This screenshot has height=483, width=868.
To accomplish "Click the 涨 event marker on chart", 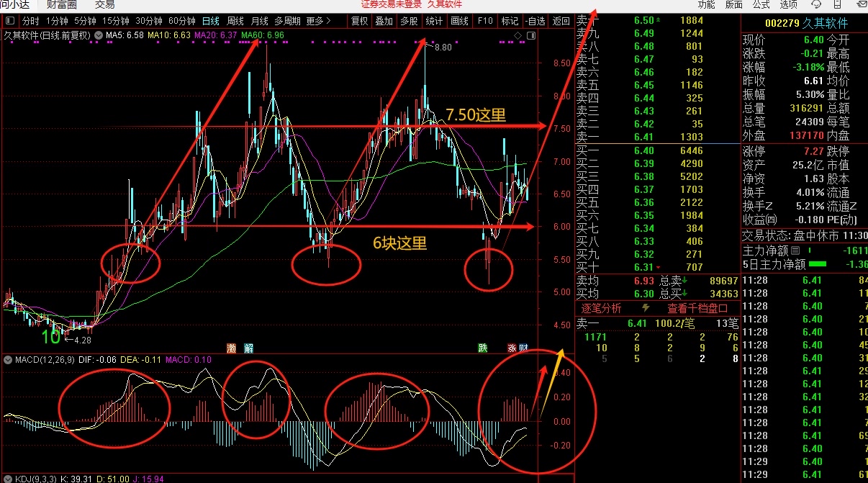I will tap(512, 348).
